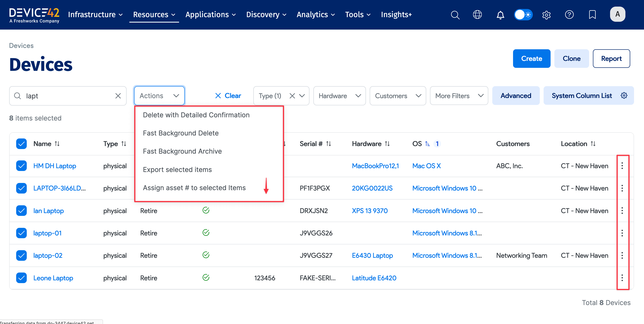Uncheck the HM DH Laptop row checkbox
Viewport: 644px width, 324px height.
pos(21,166)
